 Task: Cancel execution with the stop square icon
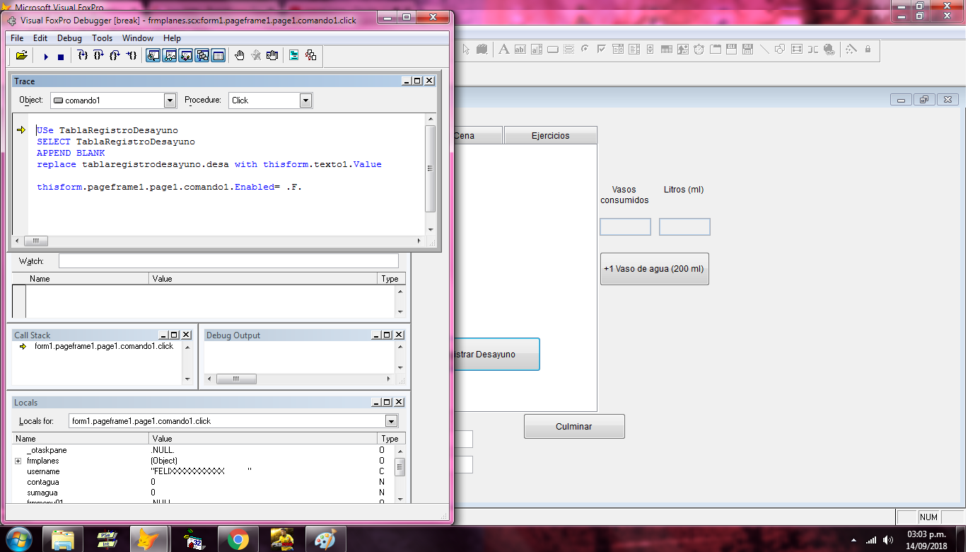61,57
